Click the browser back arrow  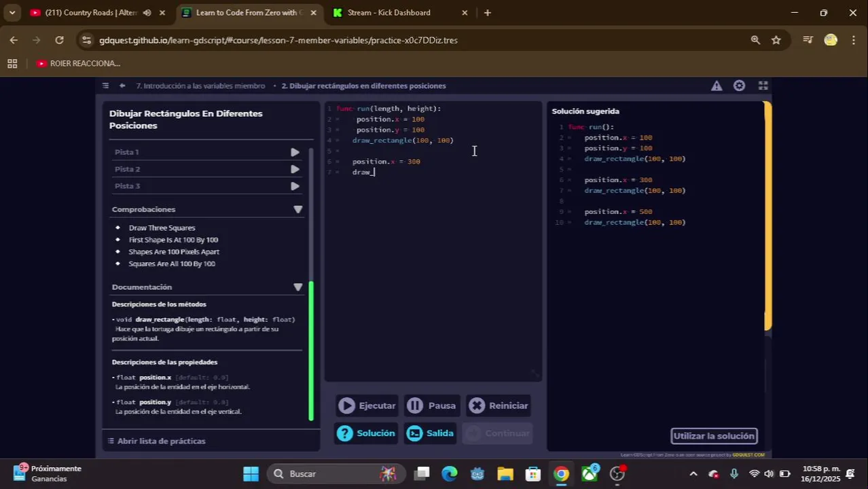[x=14, y=40]
